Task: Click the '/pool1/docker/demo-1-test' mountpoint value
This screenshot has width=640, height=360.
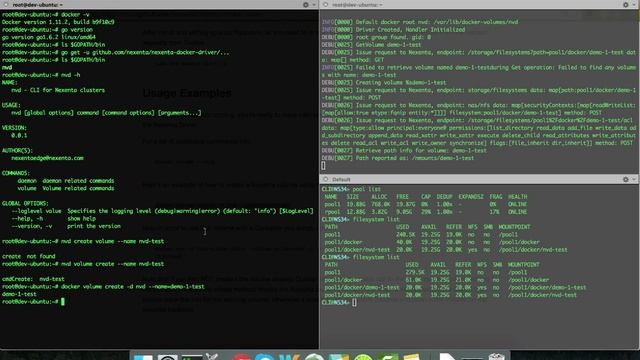Action: tap(547, 287)
